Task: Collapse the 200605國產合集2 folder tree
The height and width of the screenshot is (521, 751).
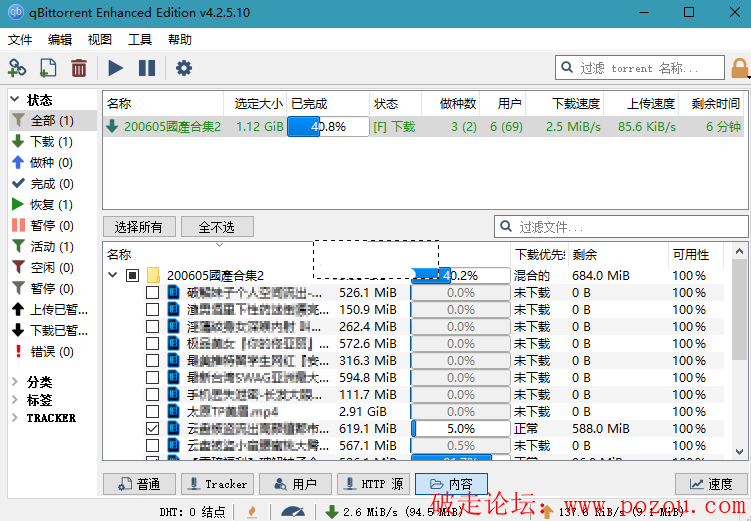Action: click(x=113, y=276)
